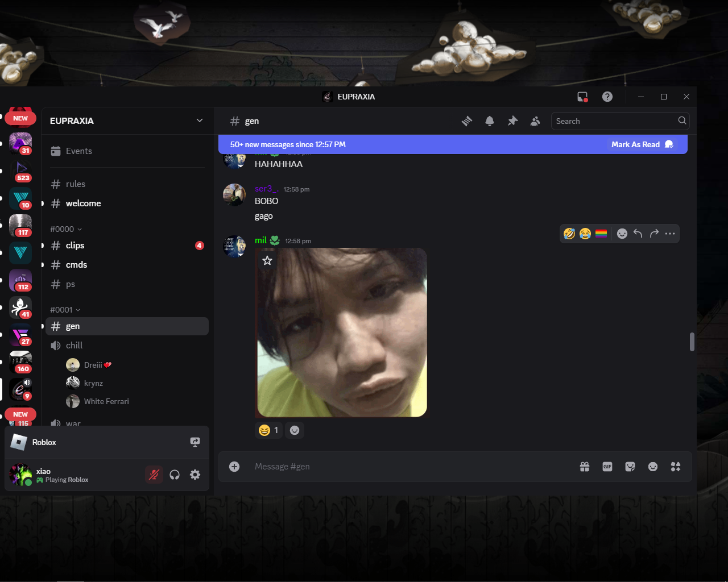
Task: React with the rolling-laughing emoji
Action: pyautogui.click(x=569, y=234)
